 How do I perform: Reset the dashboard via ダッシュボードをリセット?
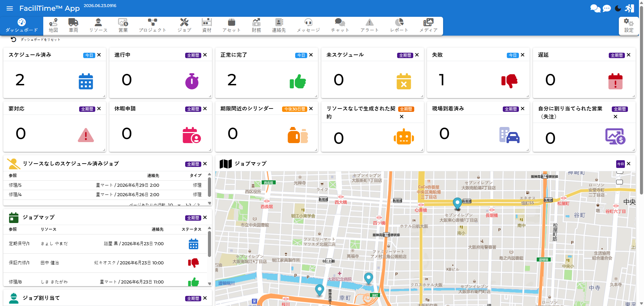click(36, 40)
